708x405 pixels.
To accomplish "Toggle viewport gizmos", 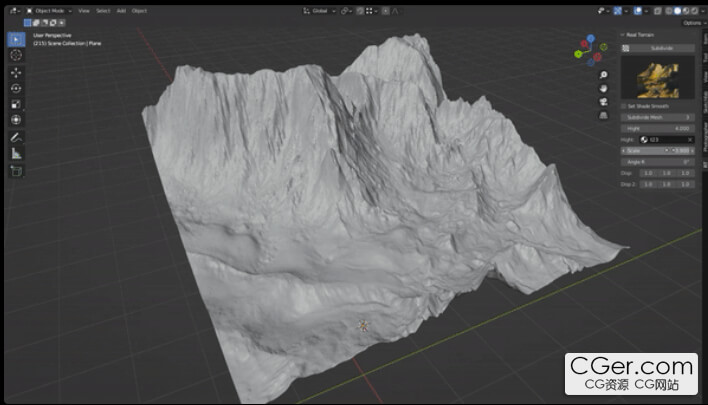I will point(618,11).
